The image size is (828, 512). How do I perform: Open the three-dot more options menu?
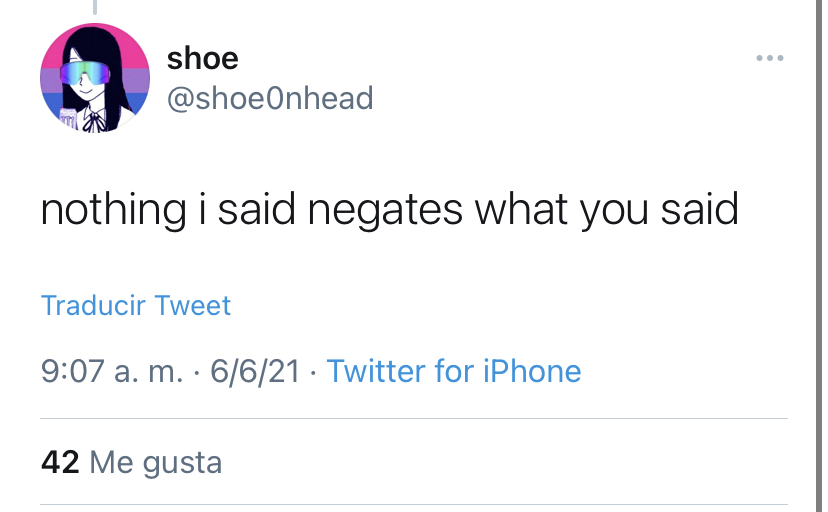(769, 58)
